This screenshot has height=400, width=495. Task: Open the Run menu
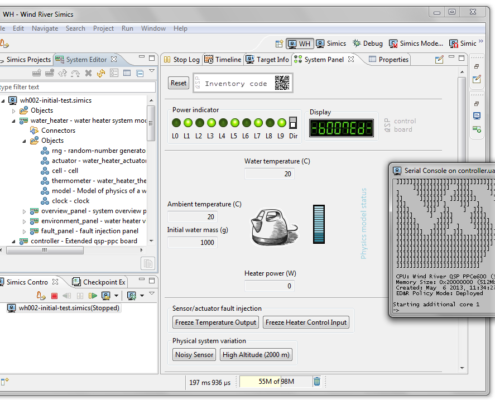pyautogui.click(x=127, y=29)
